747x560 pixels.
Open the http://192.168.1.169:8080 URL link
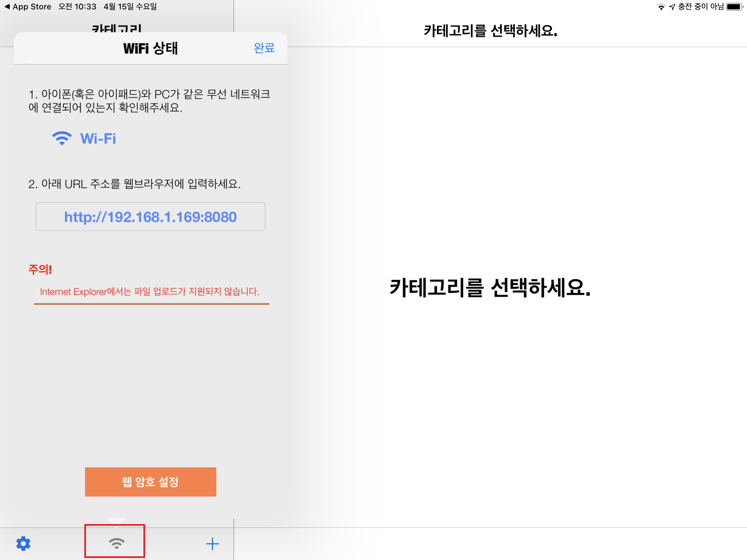point(150,217)
